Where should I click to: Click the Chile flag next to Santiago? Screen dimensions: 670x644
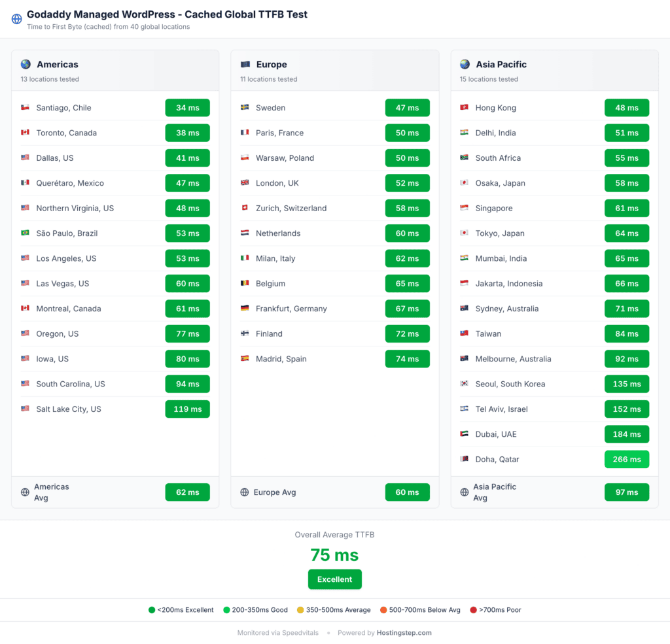pos(26,107)
